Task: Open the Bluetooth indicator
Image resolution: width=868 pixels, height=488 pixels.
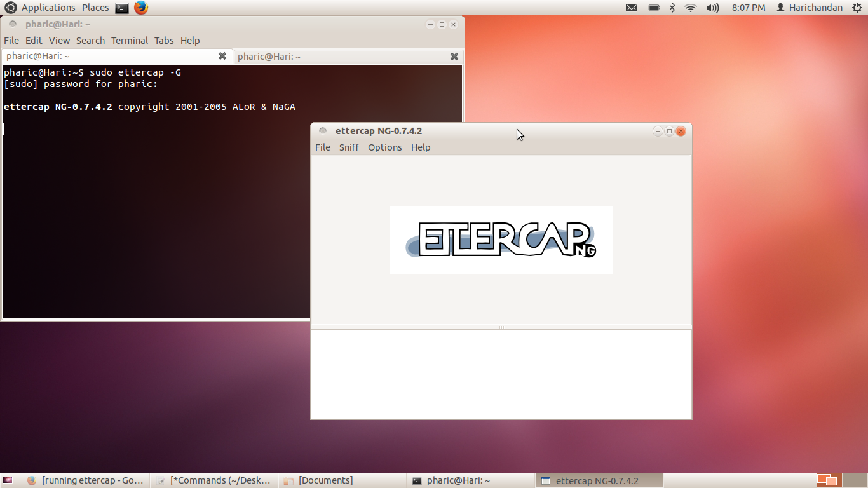Action: (672, 8)
